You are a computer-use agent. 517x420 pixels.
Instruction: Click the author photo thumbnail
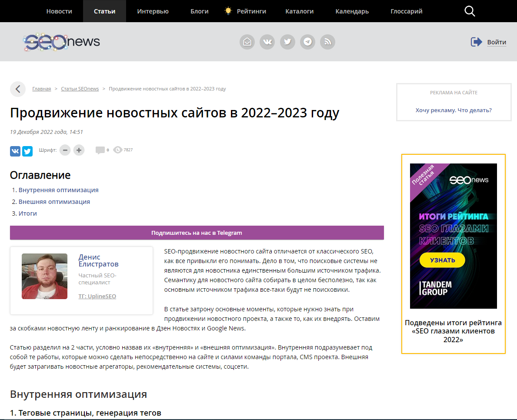[44, 276]
